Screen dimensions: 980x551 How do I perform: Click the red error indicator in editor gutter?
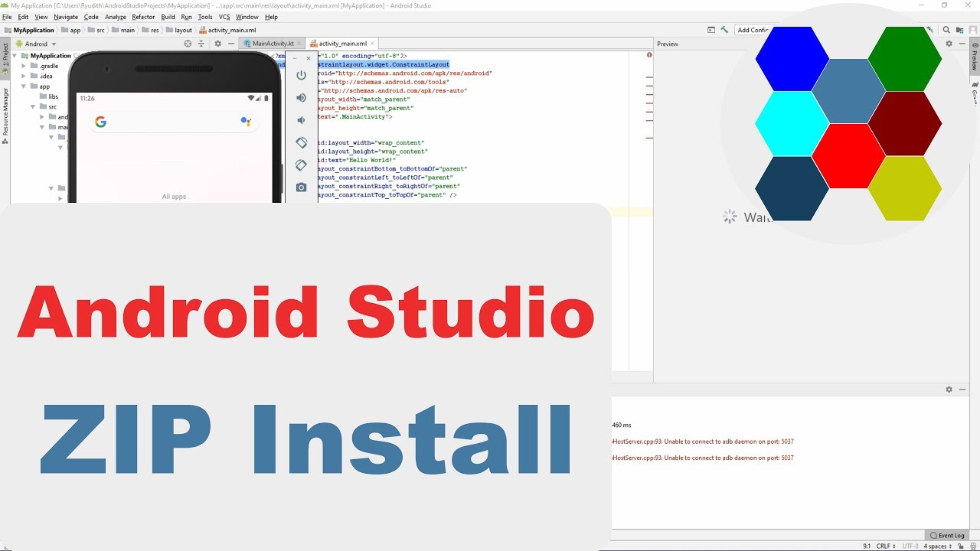649,55
